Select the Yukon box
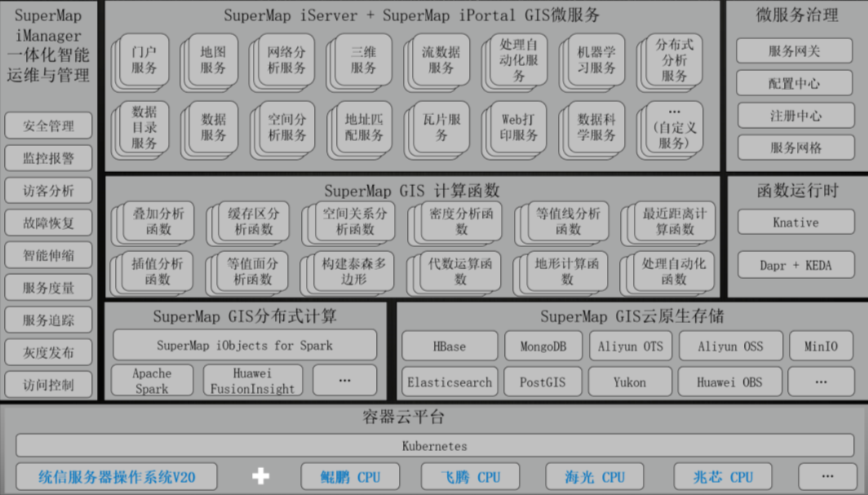 pos(630,382)
